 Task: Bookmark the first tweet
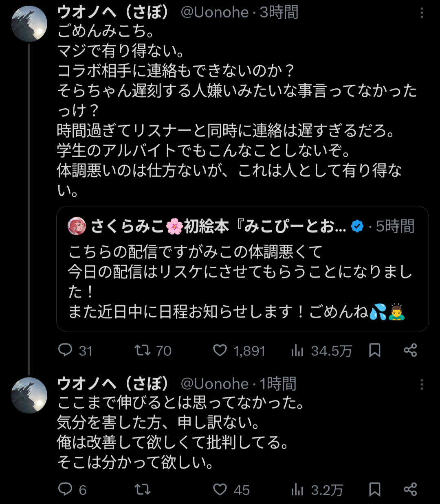tap(374, 351)
